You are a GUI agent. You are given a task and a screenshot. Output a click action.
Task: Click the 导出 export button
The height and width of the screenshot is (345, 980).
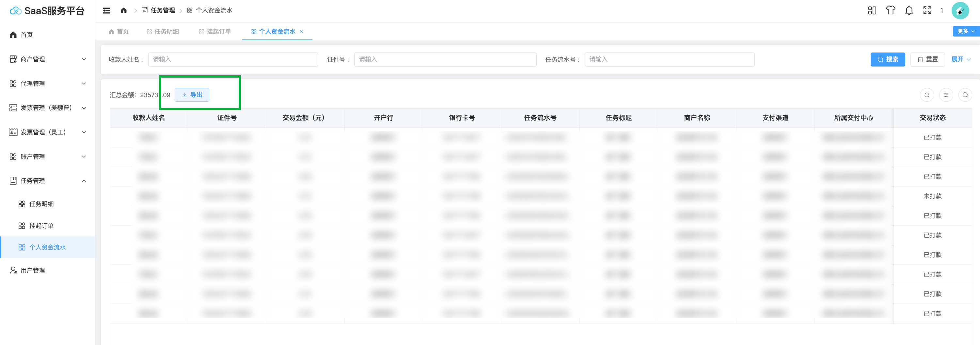point(192,95)
